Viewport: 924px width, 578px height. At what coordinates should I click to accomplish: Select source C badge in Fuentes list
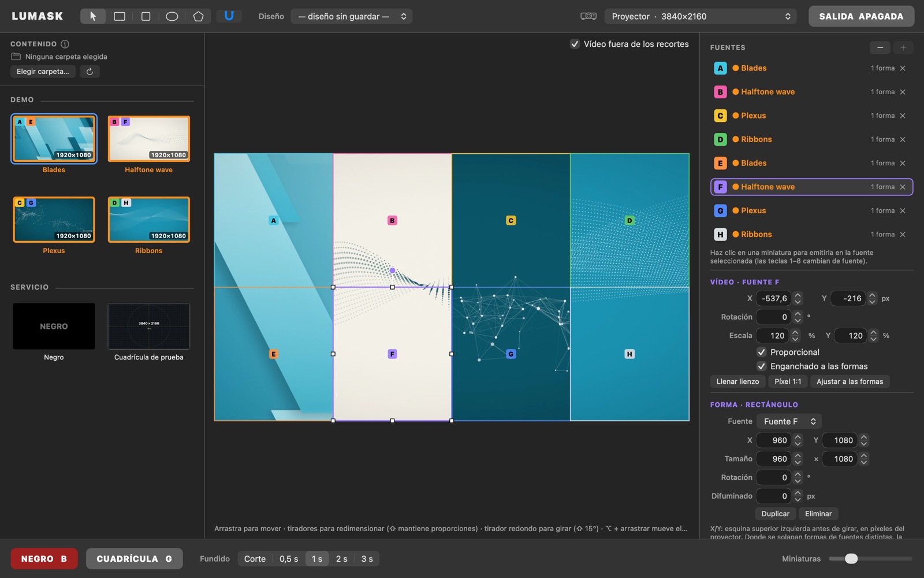pyautogui.click(x=720, y=116)
